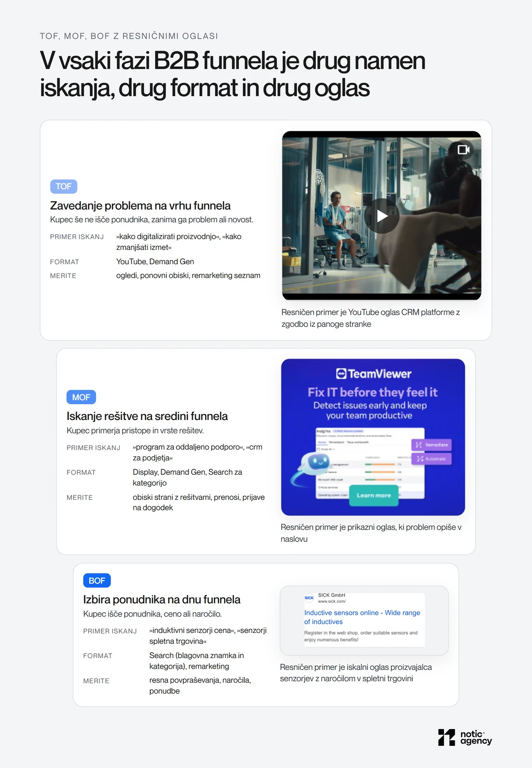532x768 pixels.
Task: Click the Learn more button in TeamViewer ad
Action: (x=373, y=495)
